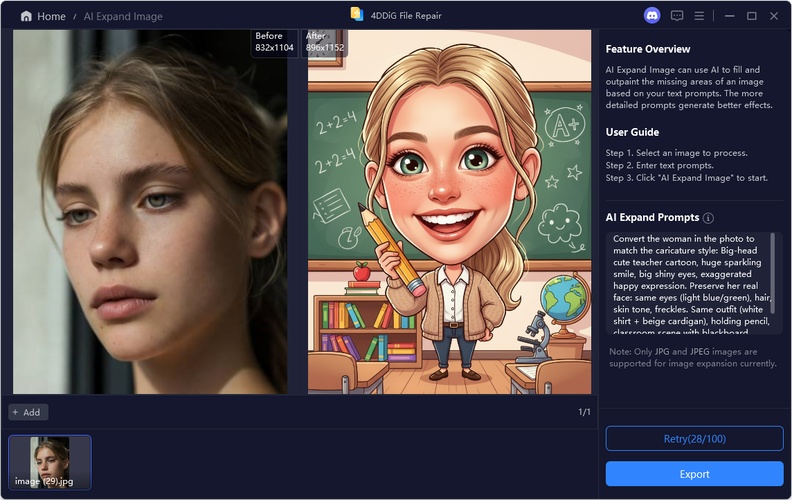Maximize the 4DDiG File Repair window
Image resolution: width=792 pixels, height=500 pixels.
click(x=752, y=16)
